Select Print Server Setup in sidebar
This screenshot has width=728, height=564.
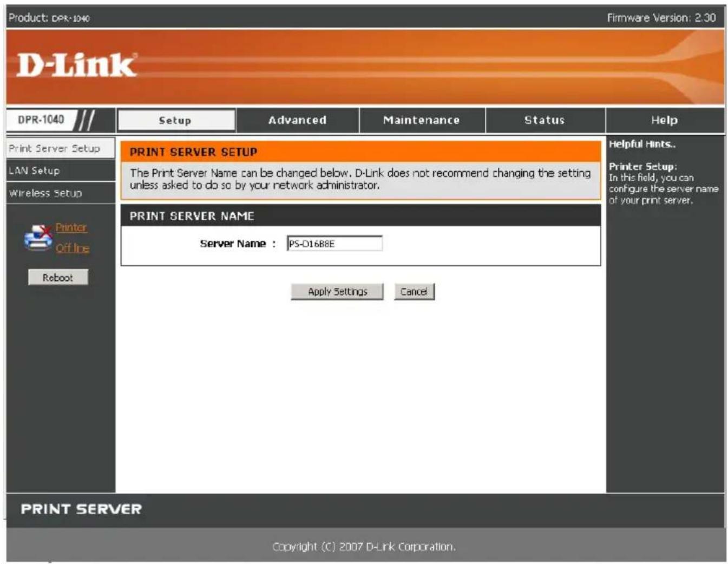pyautogui.click(x=60, y=148)
